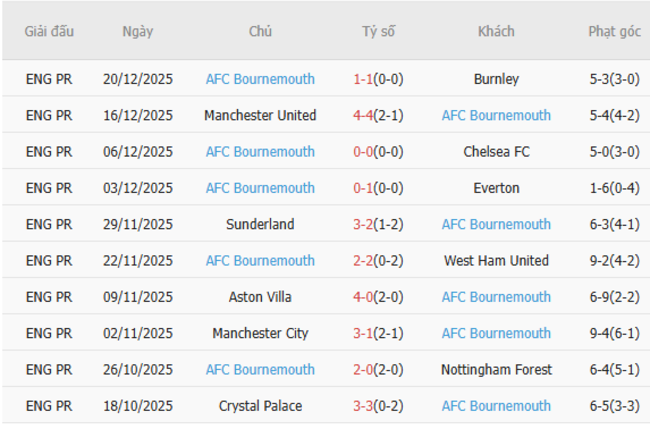Click the 5-0(3-0) corner stat for Chelsea match

tap(614, 152)
